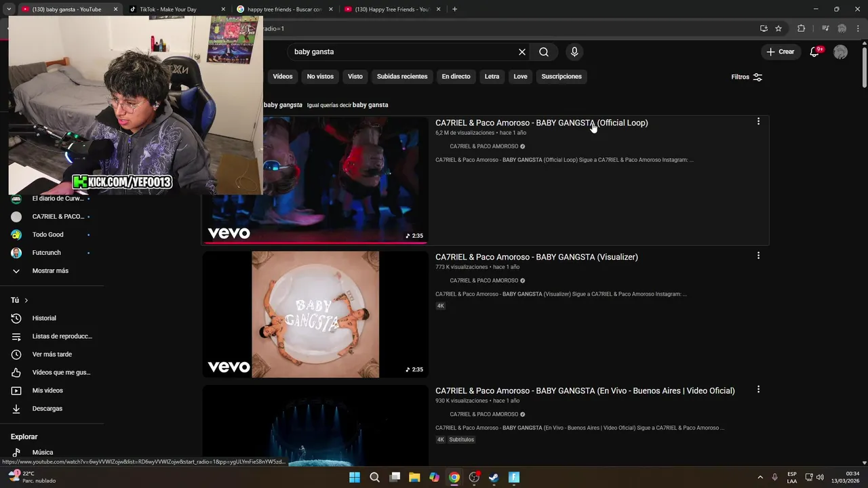
Task: Click the Visualizer video thumbnail
Action: click(315, 314)
